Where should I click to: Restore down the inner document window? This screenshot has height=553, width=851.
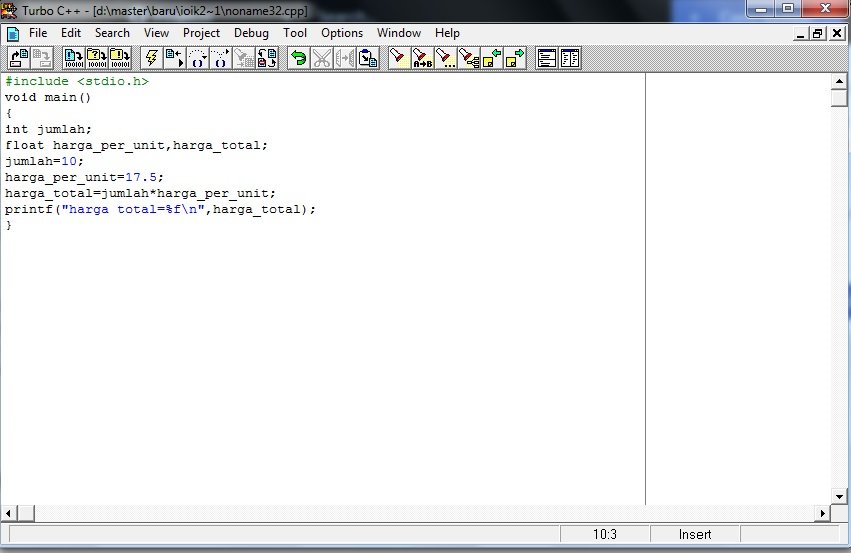[x=817, y=34]
